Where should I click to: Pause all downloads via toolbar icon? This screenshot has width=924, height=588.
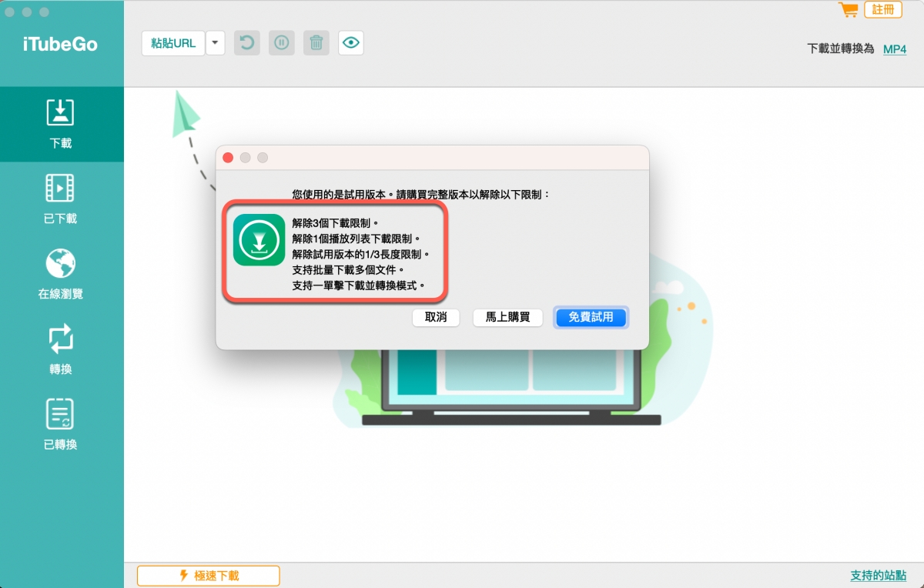tap(281, 43)
